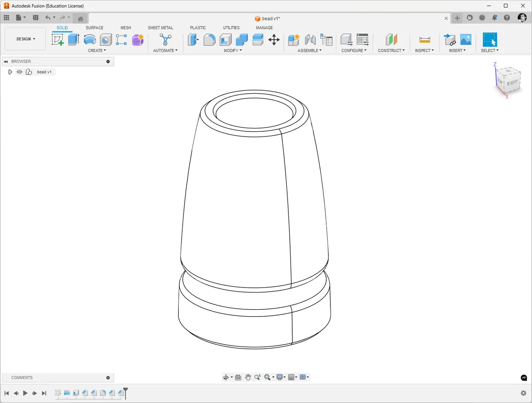
Task: Select the Fillet tool in Modify group
Action: 210,39
